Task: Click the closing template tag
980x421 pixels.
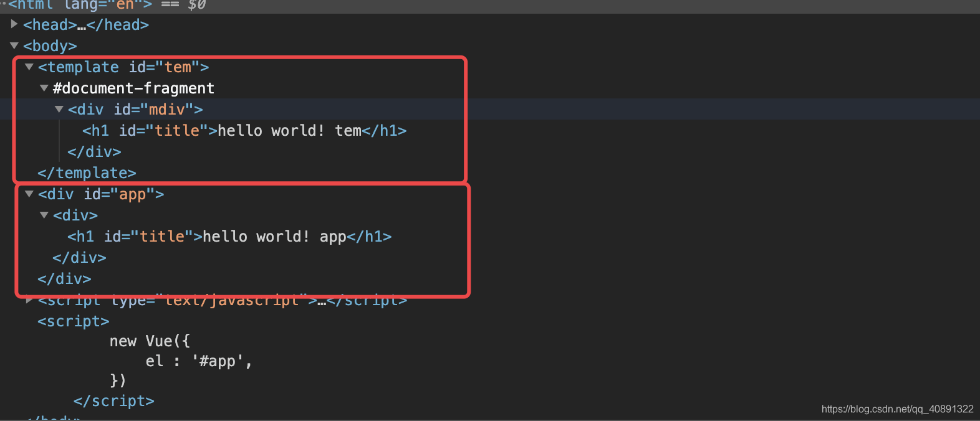Action: pos(87,173)
